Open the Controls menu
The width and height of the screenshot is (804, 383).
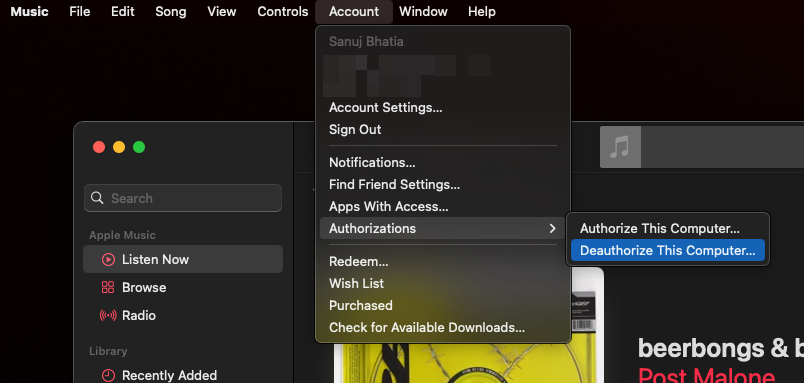click(283, 11)
